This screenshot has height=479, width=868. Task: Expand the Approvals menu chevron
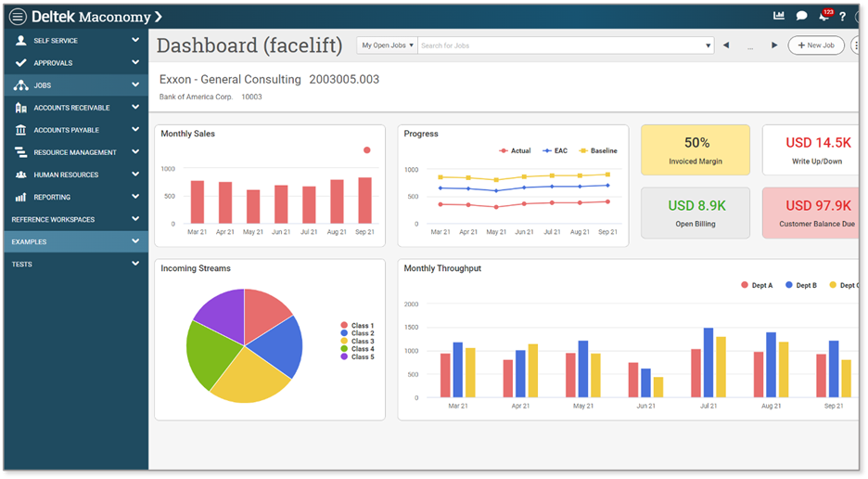135,62
